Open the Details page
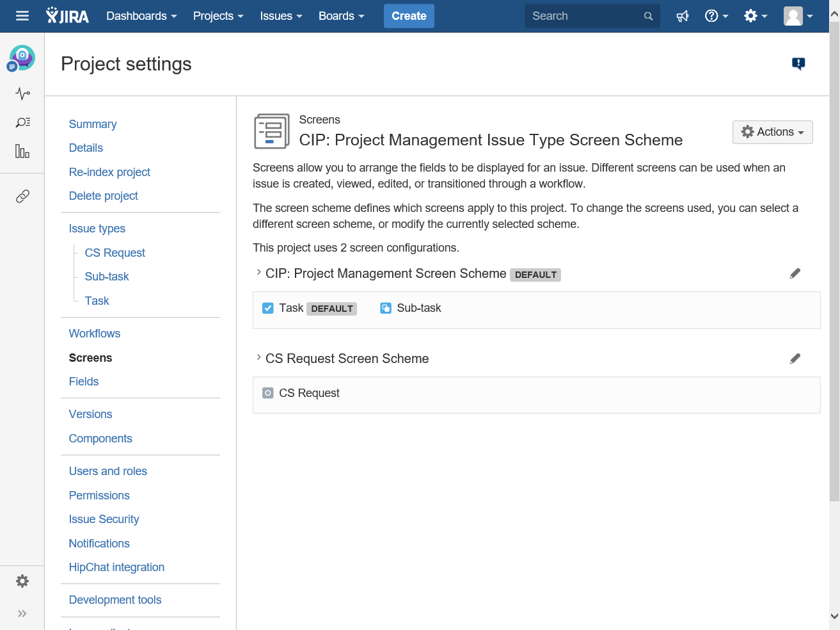The width and height of the screenshot is (840, 630). [x=86, y=148]
